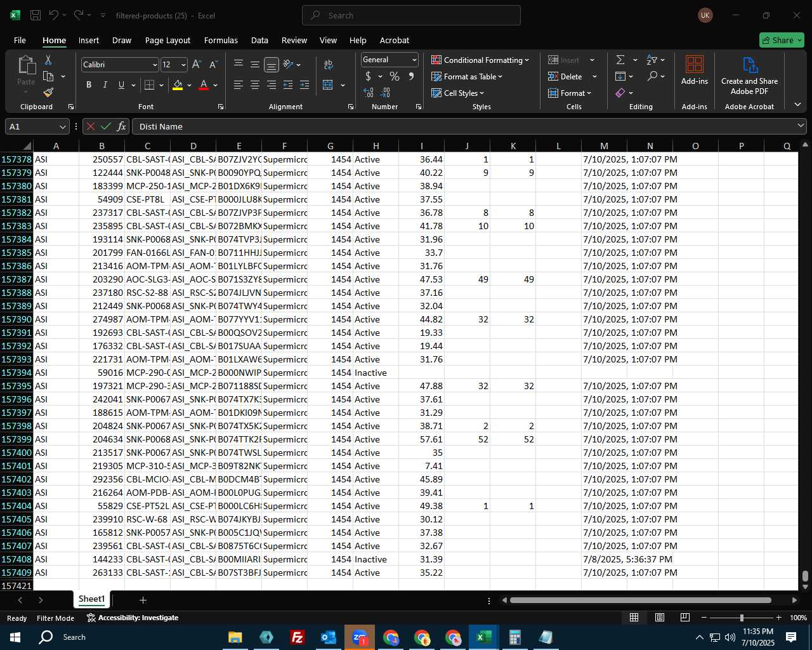Click Accessibility: Investigate in status bar

click(x=133, y=618)
